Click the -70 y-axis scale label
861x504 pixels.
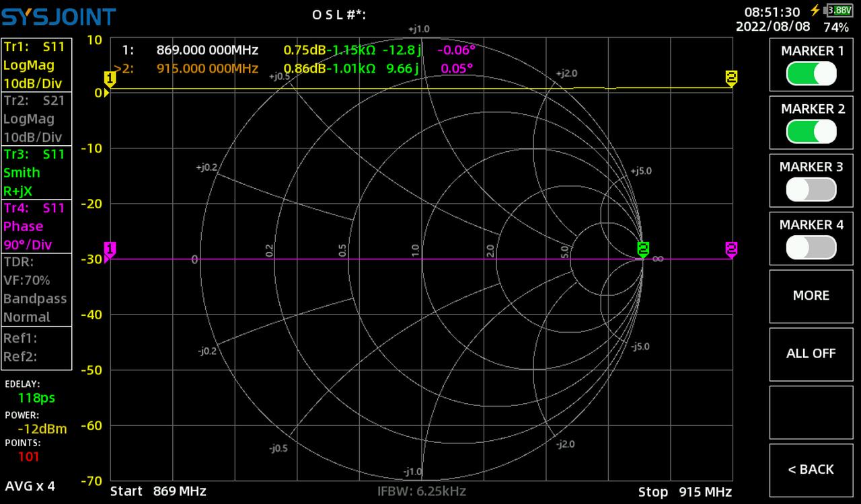(x=91, y=481)
